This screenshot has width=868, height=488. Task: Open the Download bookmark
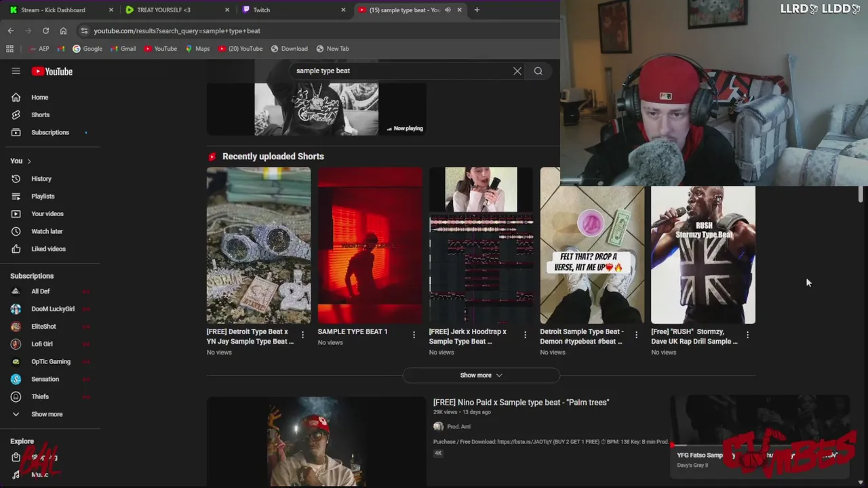289,49
